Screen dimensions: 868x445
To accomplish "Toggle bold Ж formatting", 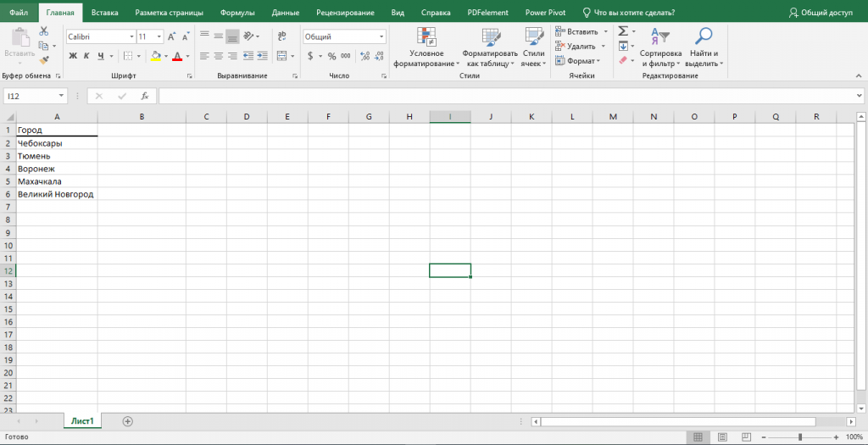I will point(73,56).
